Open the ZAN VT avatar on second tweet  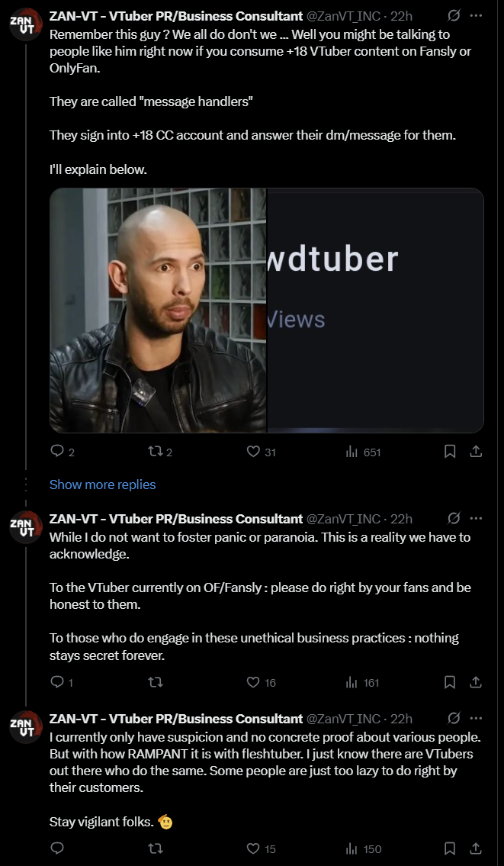[x=26, y=527]
